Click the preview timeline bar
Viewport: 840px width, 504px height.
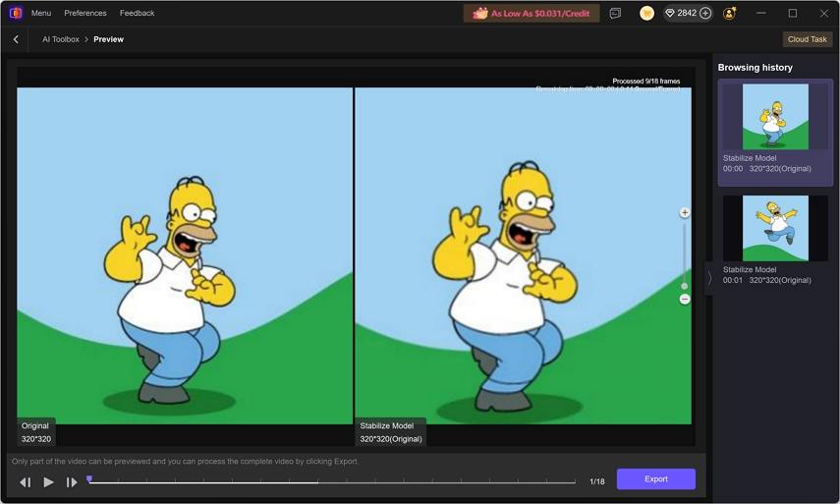(332, 482)
